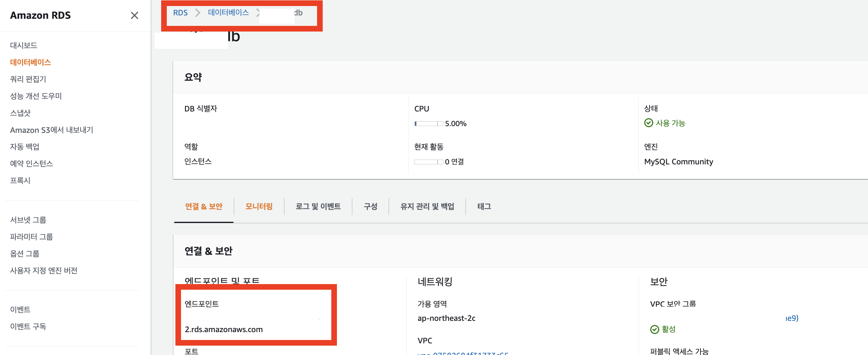The width and height of the screenshot is (868, 355).
Task: Open 쿼리 편집기 in the sidebar
Action: [x=28, y=79]
